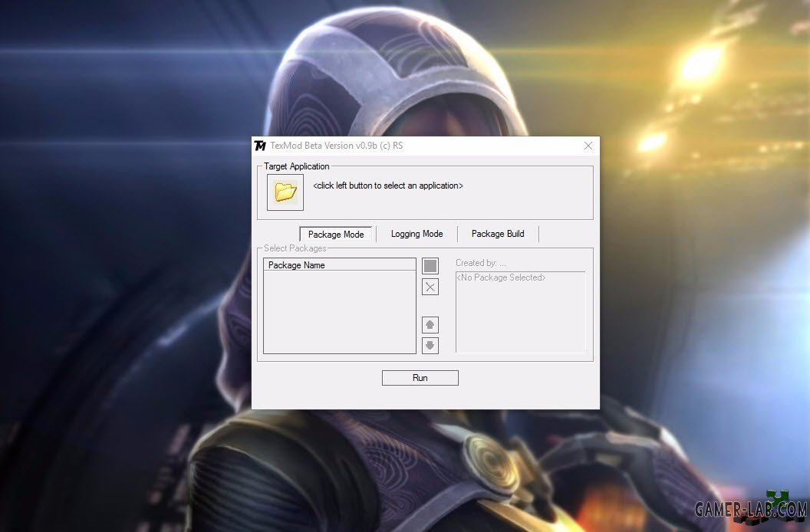
Task: Click the 'click left button to select' text
Action: [x=388, y=186]
